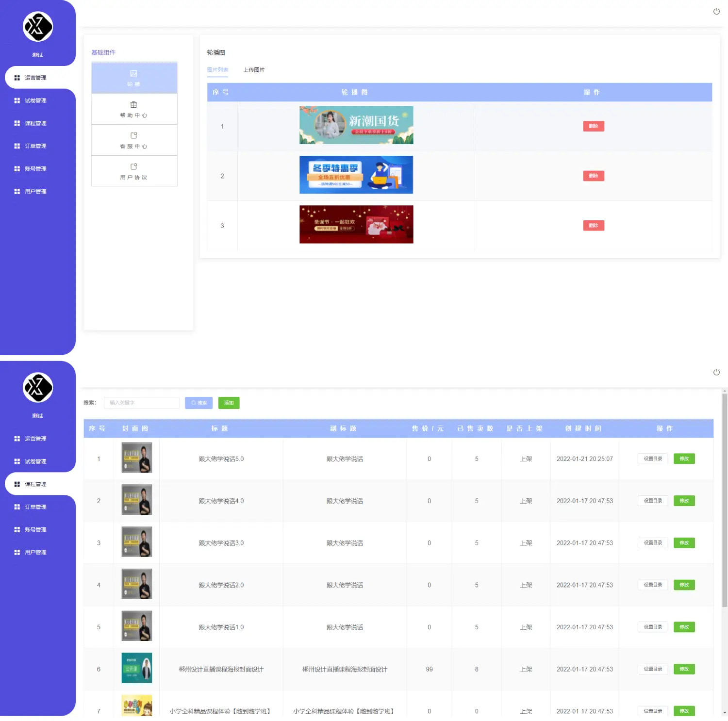
Task: Click the course table vertical scrollbar
Action: click(x=725, y=500)
